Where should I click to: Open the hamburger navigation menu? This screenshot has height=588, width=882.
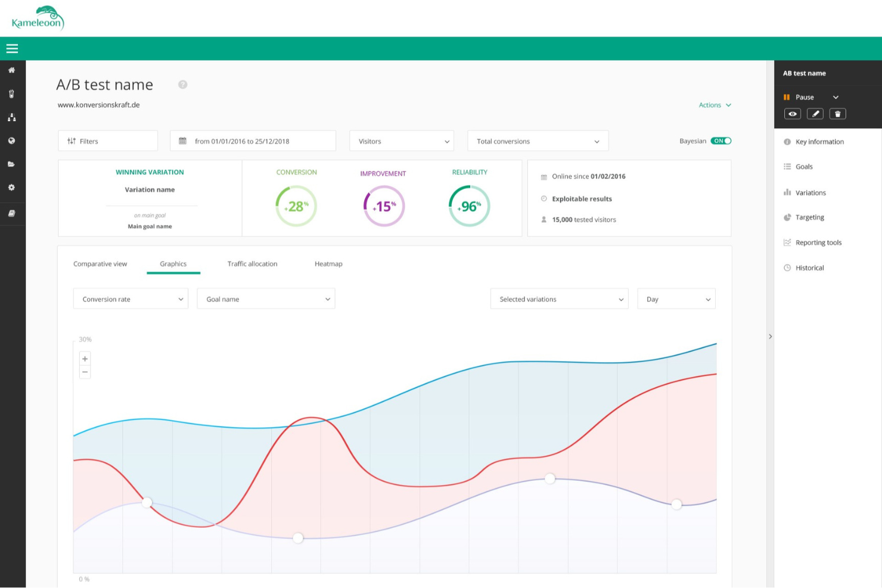(12, 48)
